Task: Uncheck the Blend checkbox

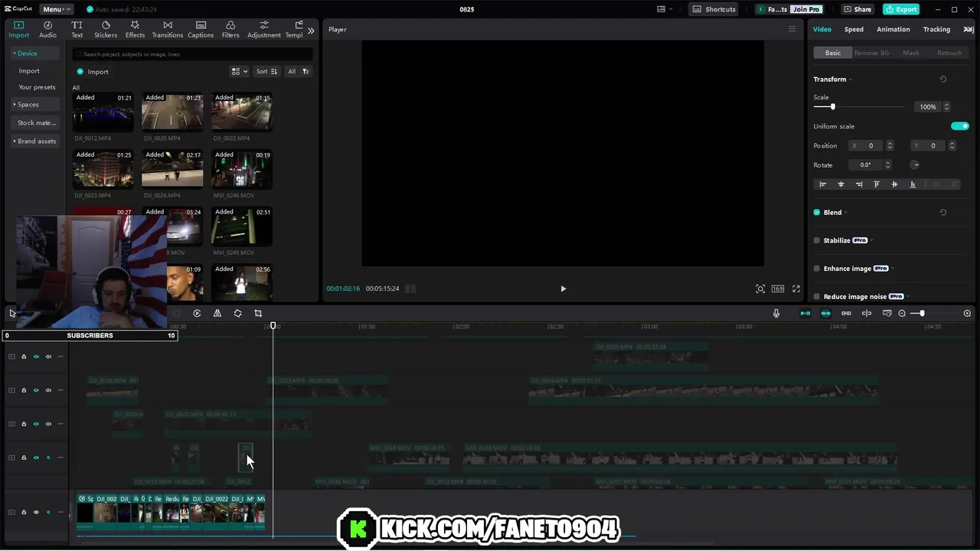Action: coord(816,212)
